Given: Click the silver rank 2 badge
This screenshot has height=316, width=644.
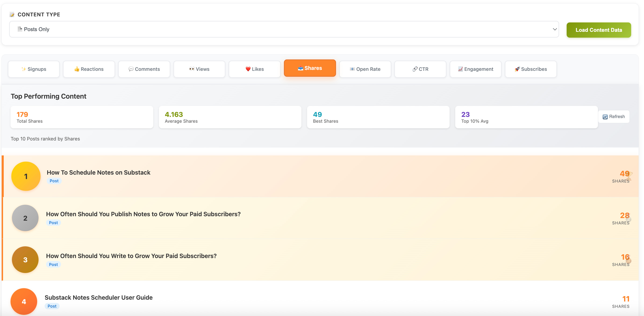Looking at the screenshot, I should [25, 218].
